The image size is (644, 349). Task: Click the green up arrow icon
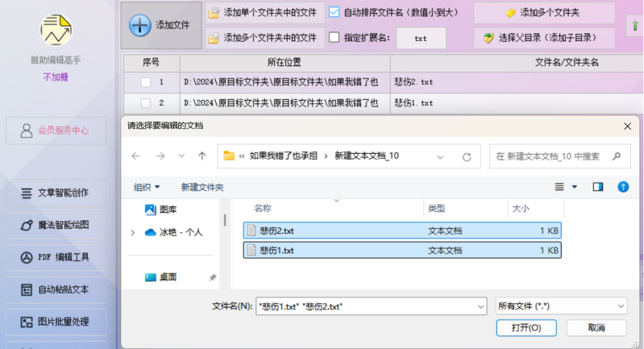click(635, 25)
